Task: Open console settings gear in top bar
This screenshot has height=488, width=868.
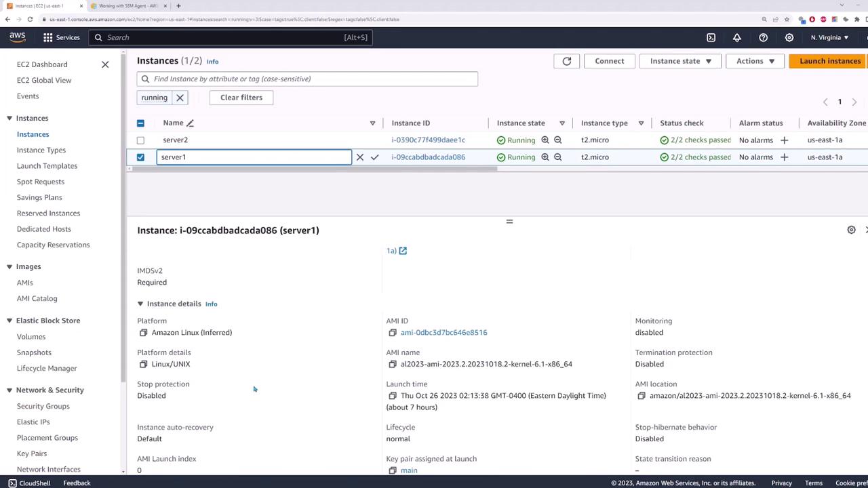Action: point(789,37)
